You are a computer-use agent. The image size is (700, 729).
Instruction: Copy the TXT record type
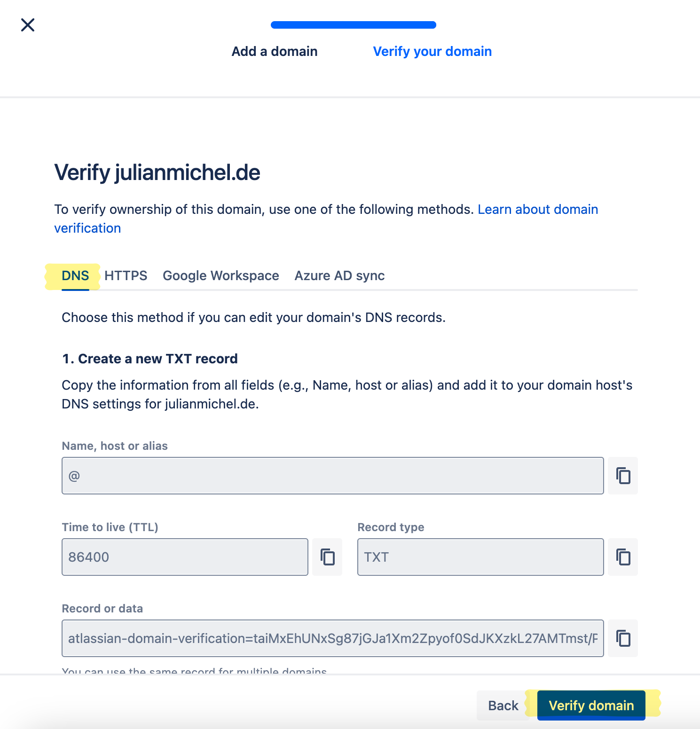click(x=622, y=557)
